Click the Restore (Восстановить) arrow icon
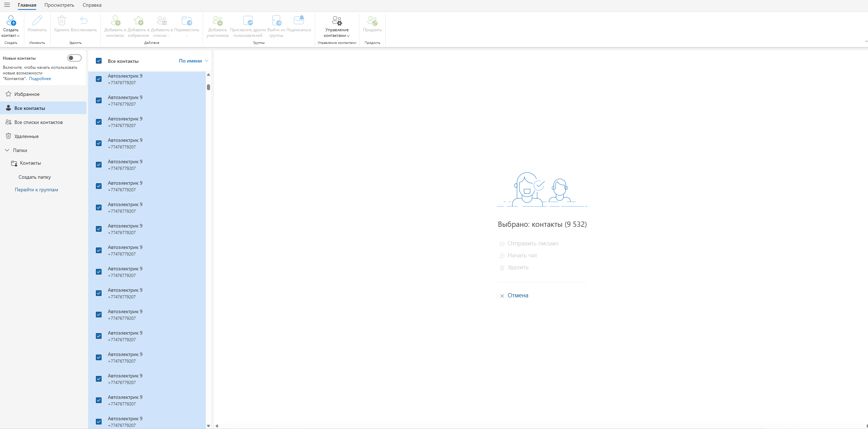Viewport: 868px width, 429px height. coord(84,20)
